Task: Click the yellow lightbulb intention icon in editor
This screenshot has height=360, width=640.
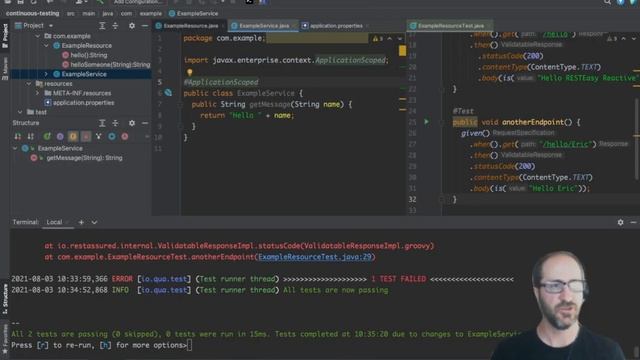Action: (190, 72)
